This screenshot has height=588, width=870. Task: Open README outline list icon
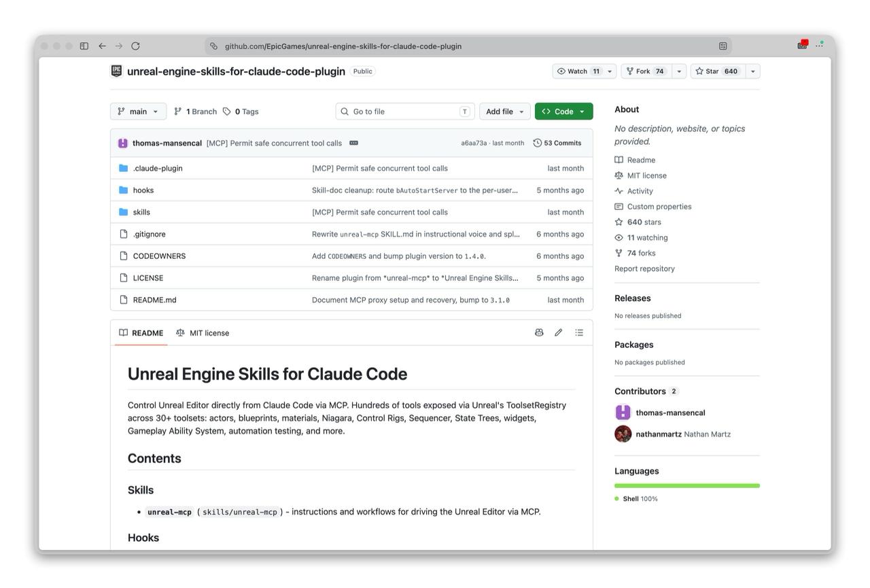click(x=579, y=332)
